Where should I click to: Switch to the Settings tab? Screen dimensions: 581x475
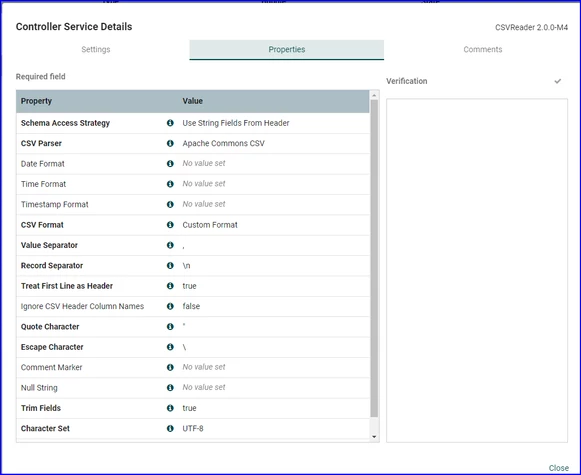pos(96,50)
